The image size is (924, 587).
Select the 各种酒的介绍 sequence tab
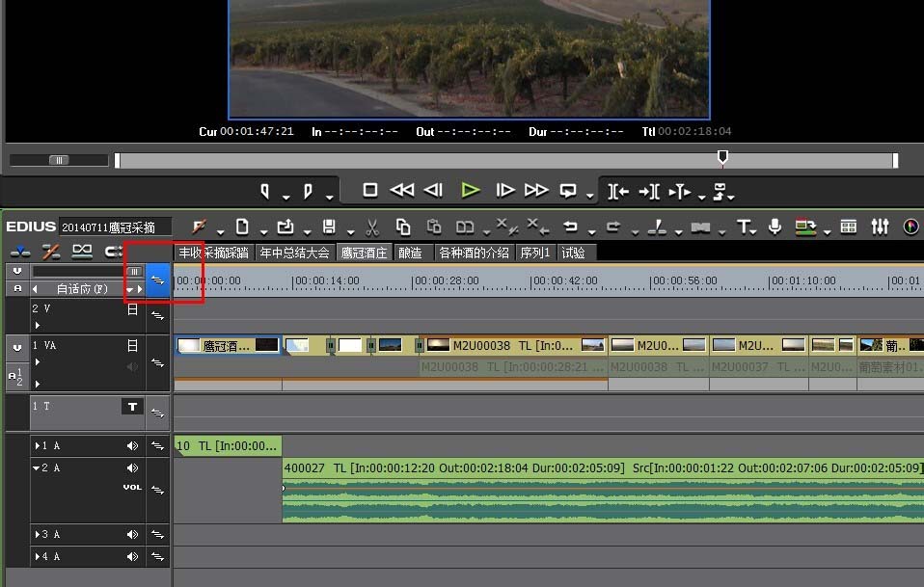point(474,253)
